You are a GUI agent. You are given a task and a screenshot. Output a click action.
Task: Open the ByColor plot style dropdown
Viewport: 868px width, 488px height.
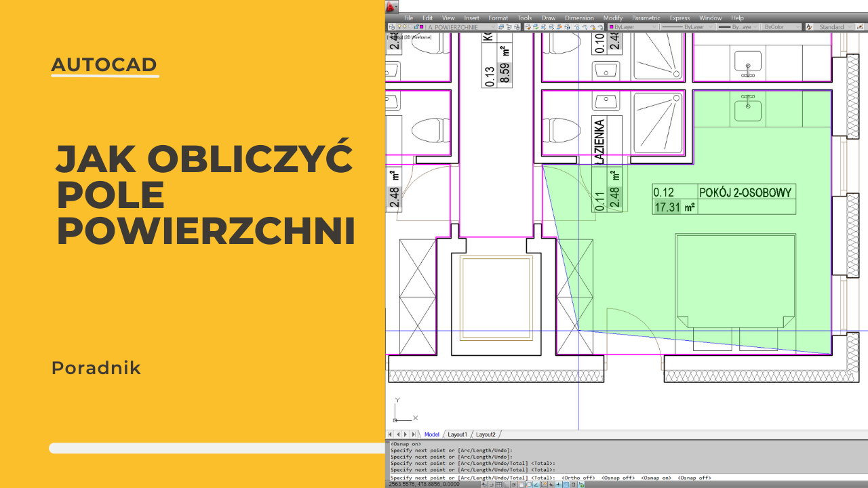tap(781, 27)
